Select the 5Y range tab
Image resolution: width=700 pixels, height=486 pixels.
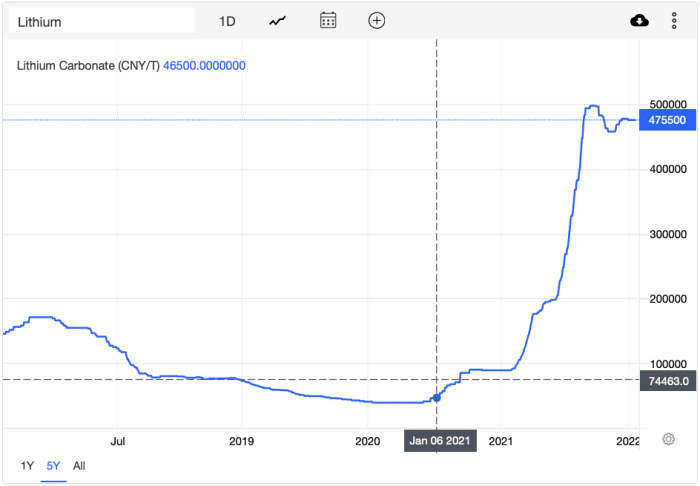coord(53,466)
